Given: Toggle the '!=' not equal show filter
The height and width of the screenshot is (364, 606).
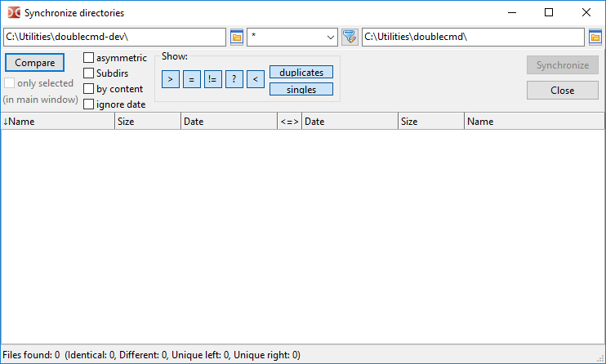Looking at the screenshot, I should tap(212, 79).
